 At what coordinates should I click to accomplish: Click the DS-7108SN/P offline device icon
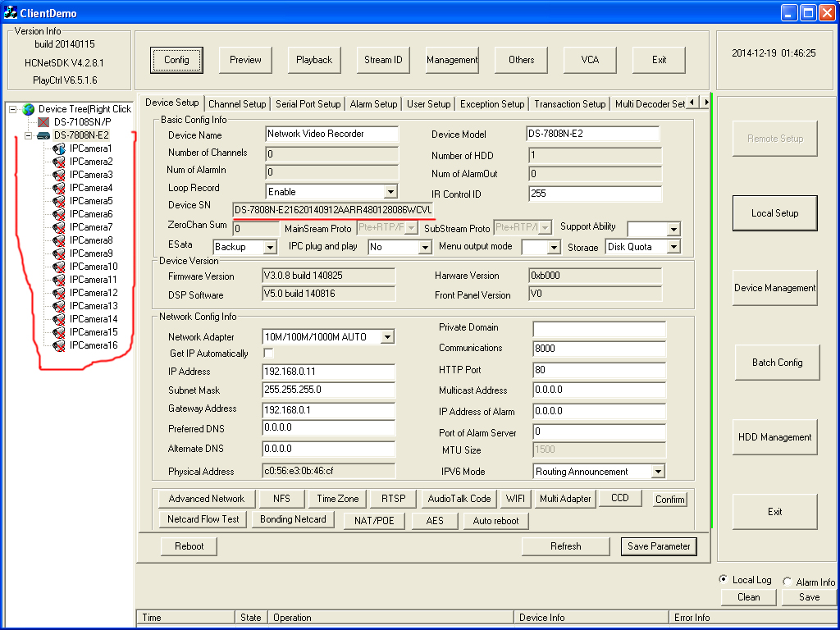[43, 122]
